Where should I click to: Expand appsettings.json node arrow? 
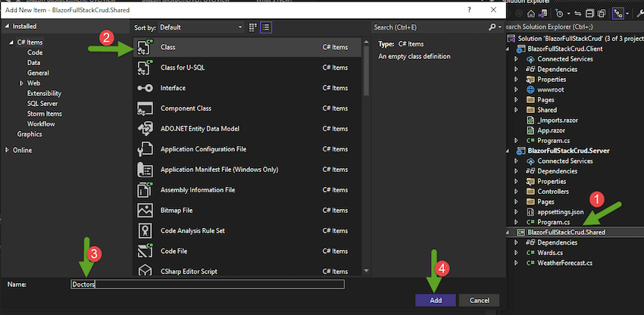point(516,212)
